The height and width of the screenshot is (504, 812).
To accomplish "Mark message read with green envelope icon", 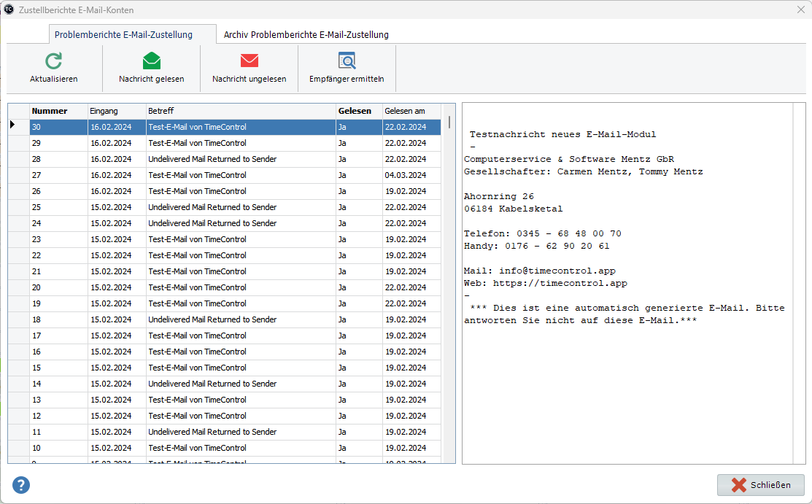I will coord(151,61).
